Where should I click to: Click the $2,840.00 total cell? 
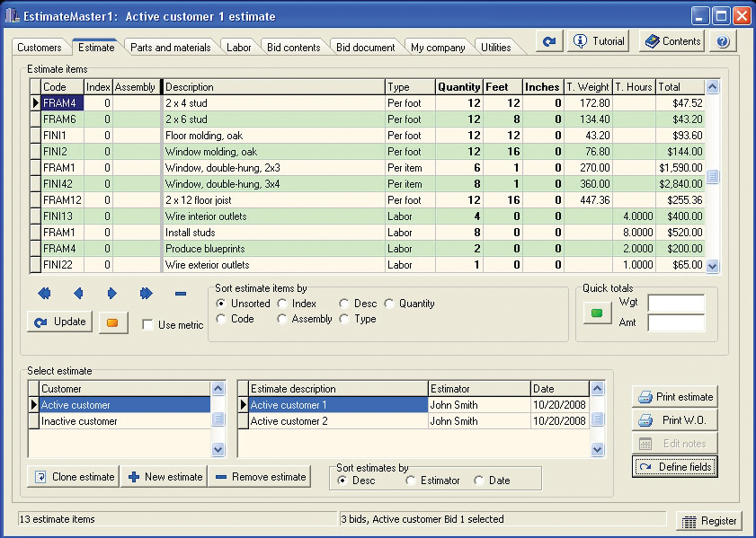coord(680,184)
